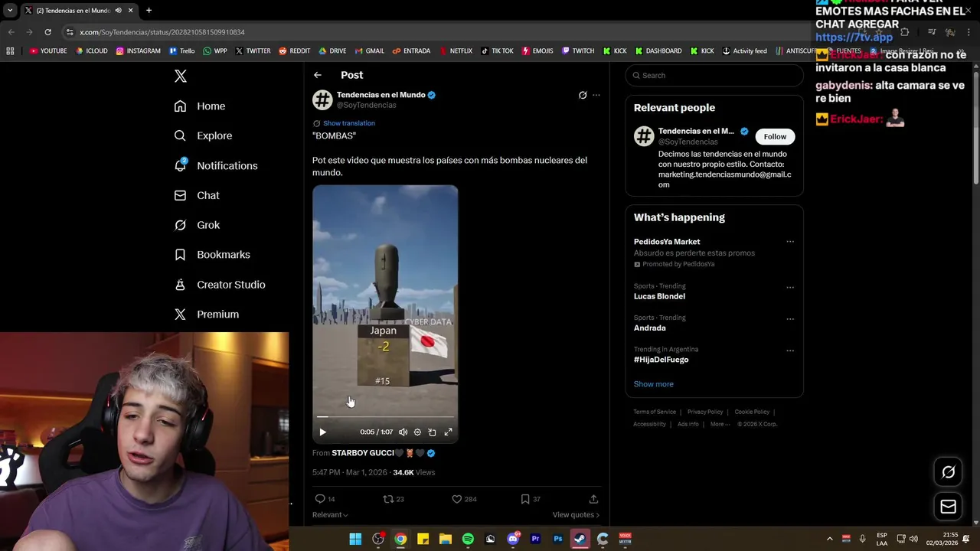Open video playback settings gear
The width and height of the screenshot is (980, 551).
[417, 432]
